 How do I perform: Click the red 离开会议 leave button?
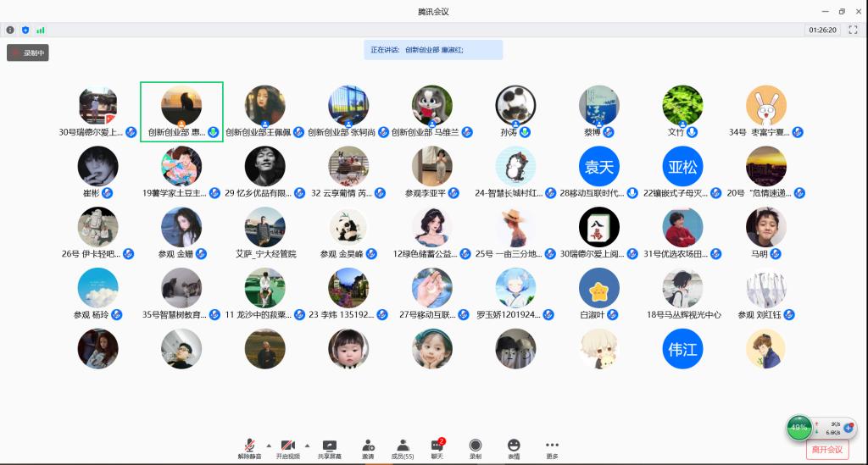click(826, 450)
